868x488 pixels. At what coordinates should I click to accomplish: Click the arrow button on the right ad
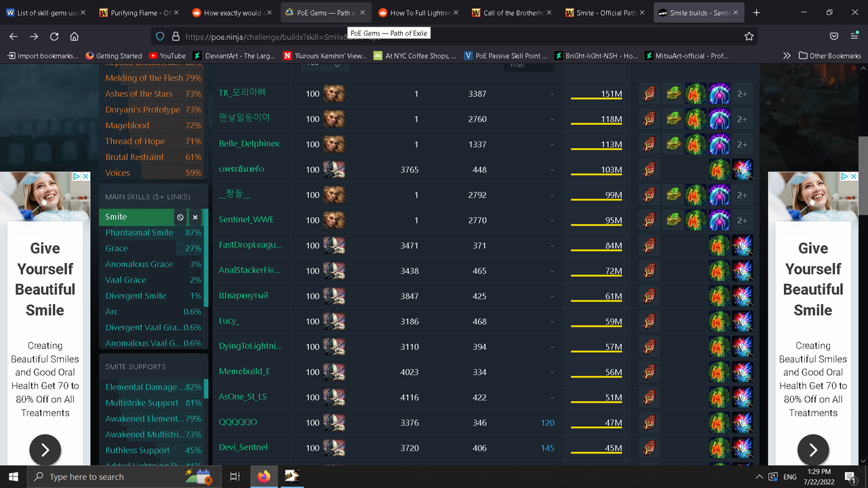pyautogui.click(x=813, y=450)
